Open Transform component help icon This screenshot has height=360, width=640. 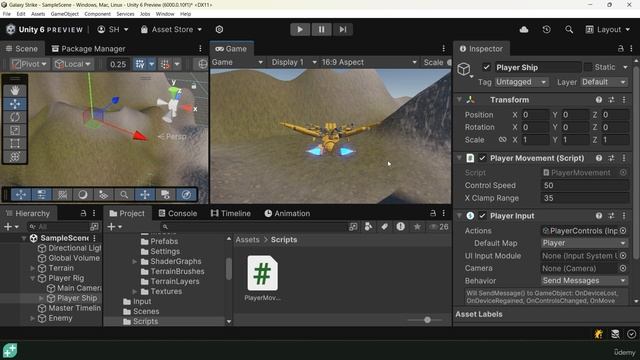pos(599,100)
